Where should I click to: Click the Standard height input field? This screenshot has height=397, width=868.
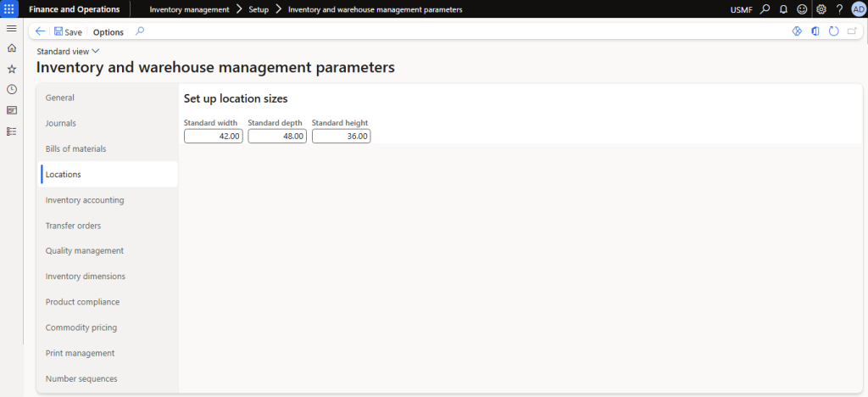pos(341,136)
